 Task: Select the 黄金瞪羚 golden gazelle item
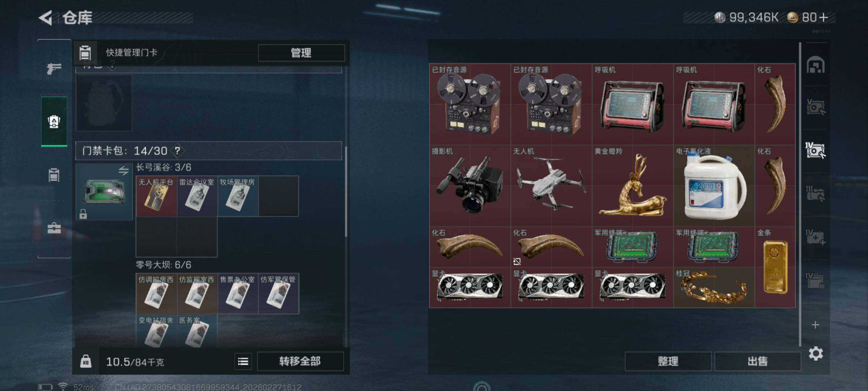633,186
